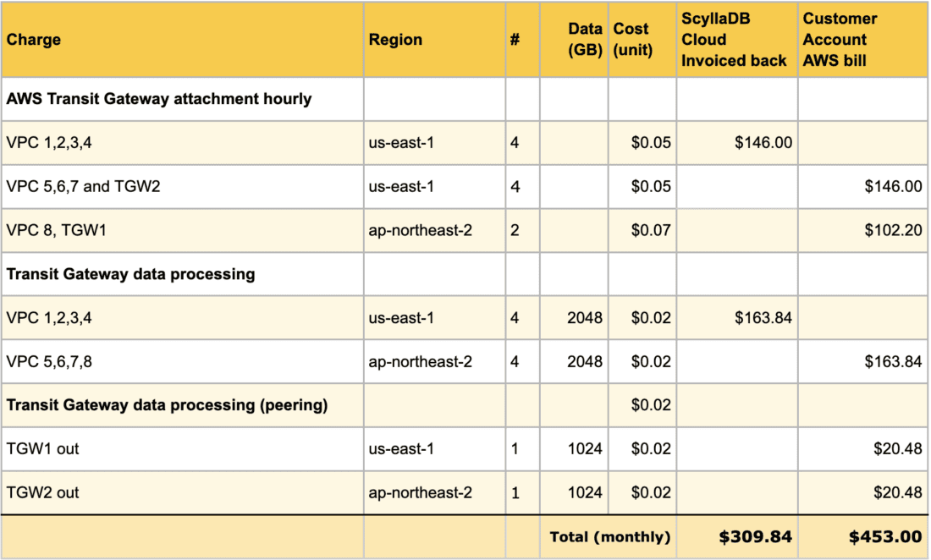The height and width of the screenshot is (560, 931).
Task: Click "Customer Account AWS bill" header
Action: tap(863, 40)
